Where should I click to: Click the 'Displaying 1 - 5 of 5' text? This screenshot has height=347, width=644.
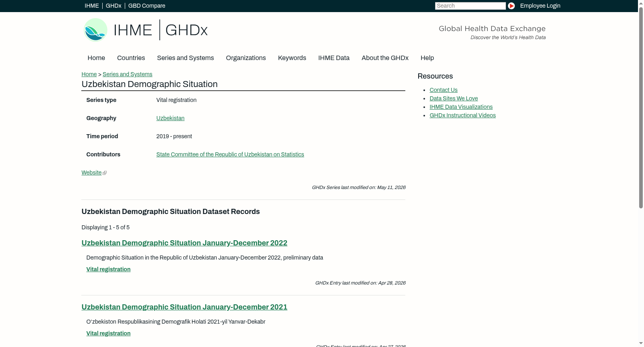(x=105, y=227)
